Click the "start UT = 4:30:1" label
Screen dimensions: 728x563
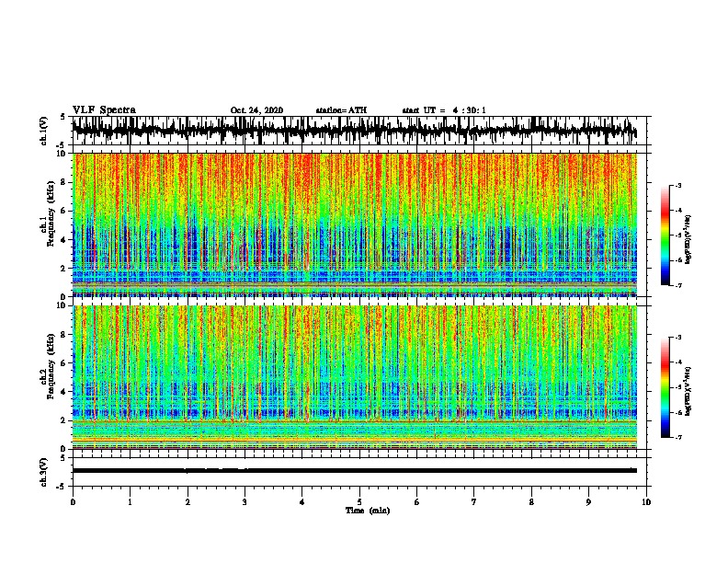click(444, 110)
